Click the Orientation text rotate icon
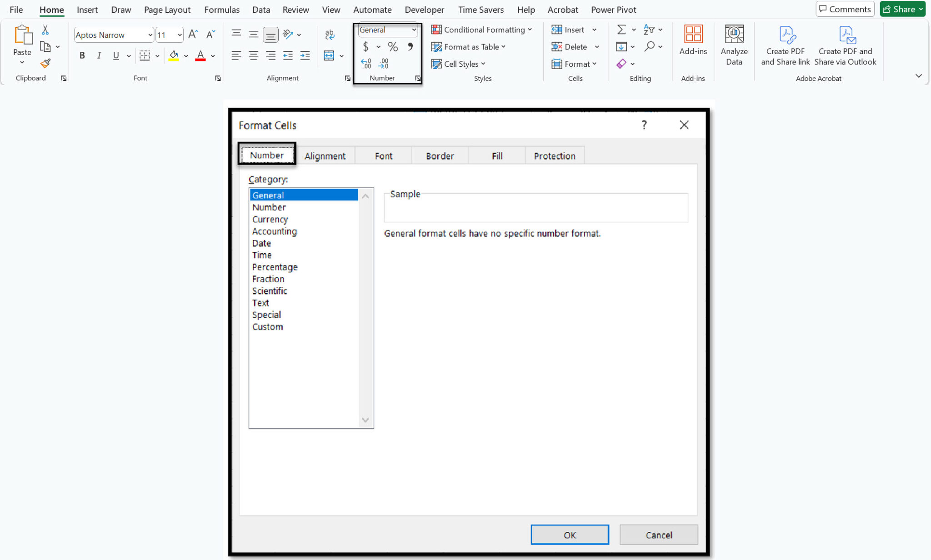 (288, 34)
